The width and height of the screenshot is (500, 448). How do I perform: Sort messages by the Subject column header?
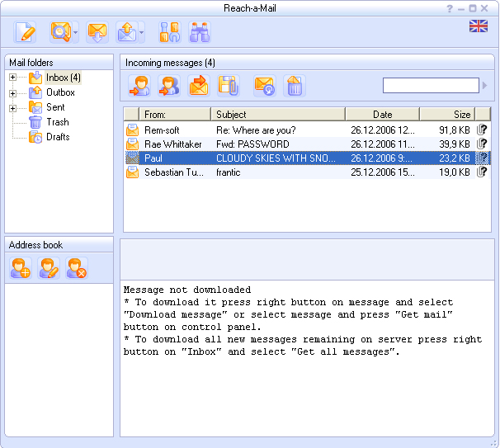tap(277, 115)
